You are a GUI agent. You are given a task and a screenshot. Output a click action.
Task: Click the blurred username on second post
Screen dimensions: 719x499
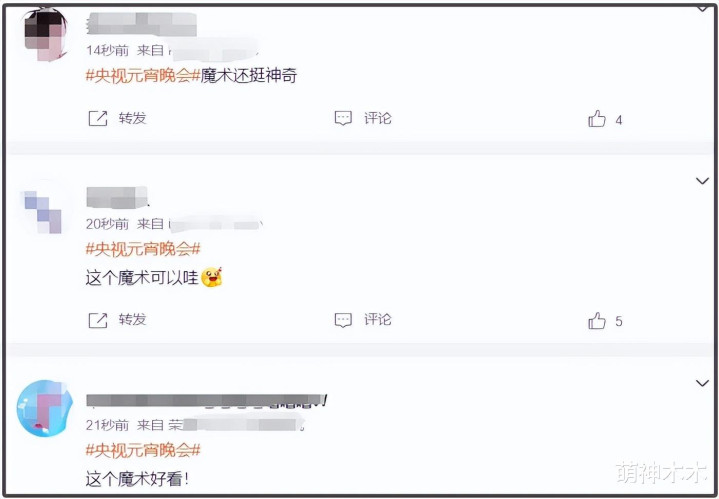tap(117, 197)
